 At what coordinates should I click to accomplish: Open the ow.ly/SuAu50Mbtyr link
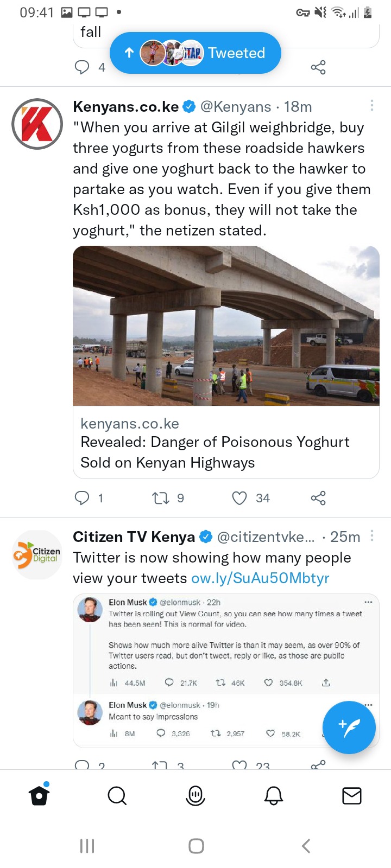click(260, 578)
